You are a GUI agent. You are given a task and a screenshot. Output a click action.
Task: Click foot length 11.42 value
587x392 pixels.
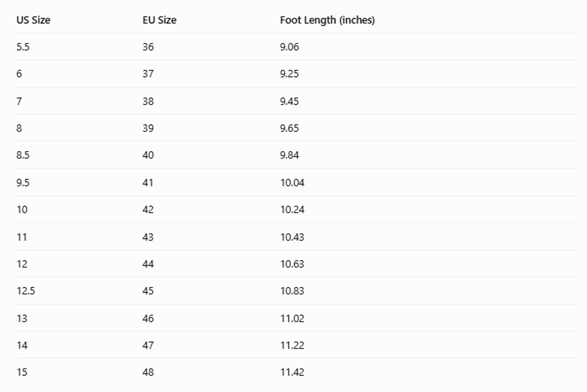292,372
